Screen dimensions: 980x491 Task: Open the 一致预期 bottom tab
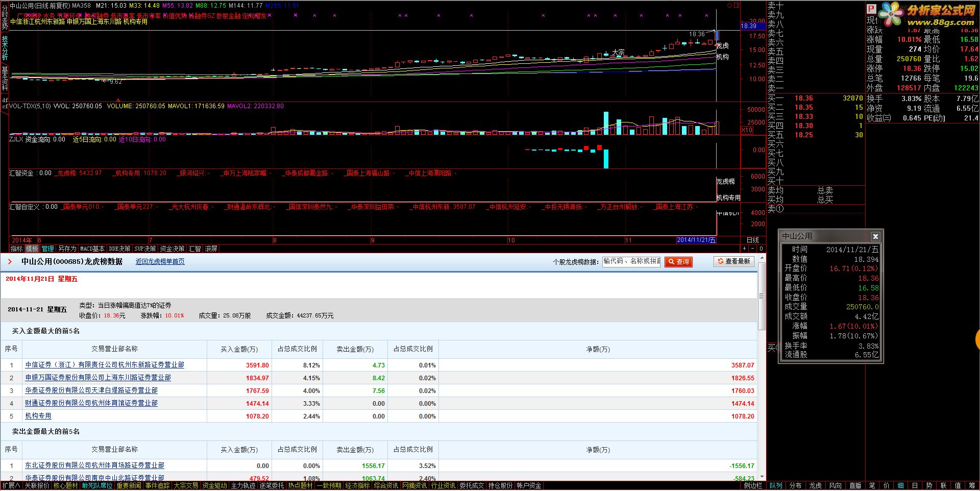[x=329, y=486]
